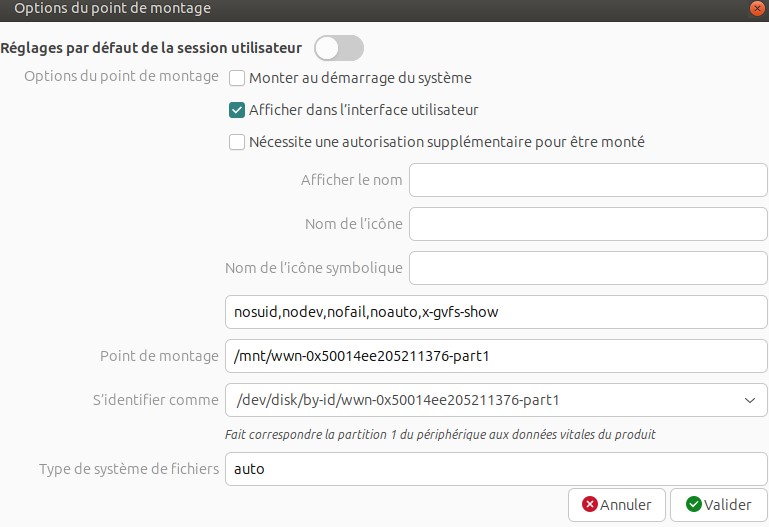The width and height of the screenshot is (769, 527).
Task: Click the 'Fait correspondre la partition 1' hint text
Action: pyautogui.click(x=440, y=434)
